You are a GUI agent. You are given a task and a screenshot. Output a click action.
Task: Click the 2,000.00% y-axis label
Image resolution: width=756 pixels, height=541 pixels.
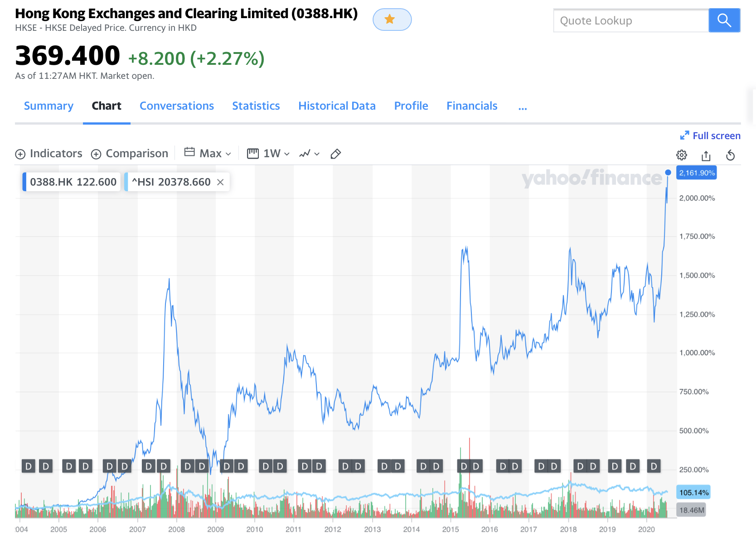tap(697, 198)
